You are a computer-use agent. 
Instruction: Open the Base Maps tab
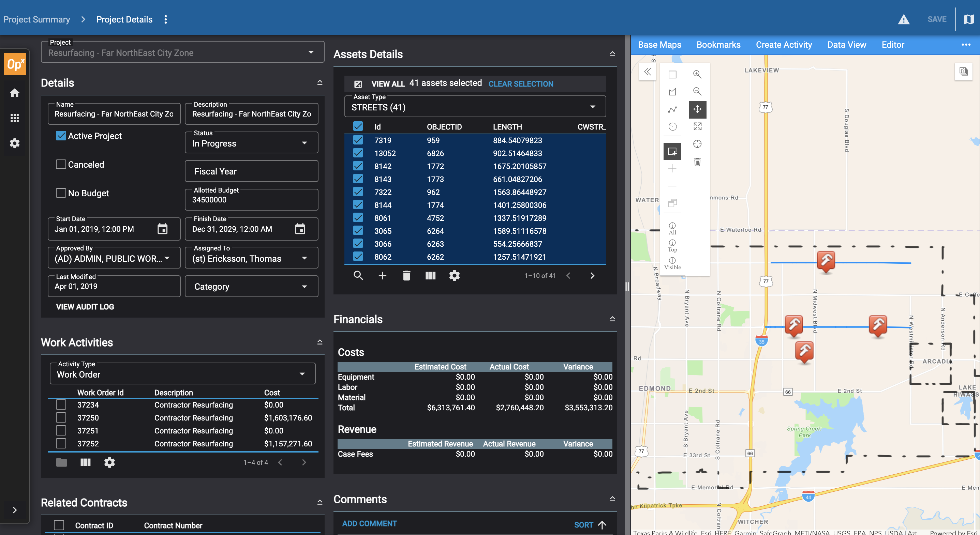[x=659, y=45]
